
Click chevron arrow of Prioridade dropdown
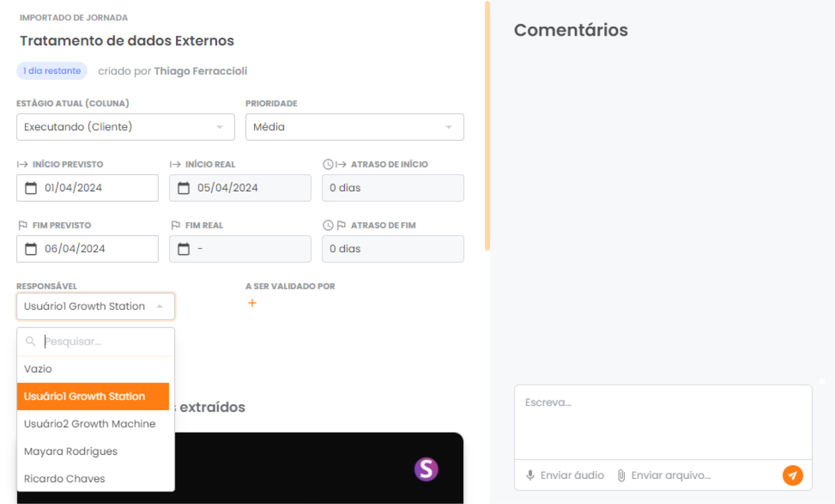pos(449,127)
